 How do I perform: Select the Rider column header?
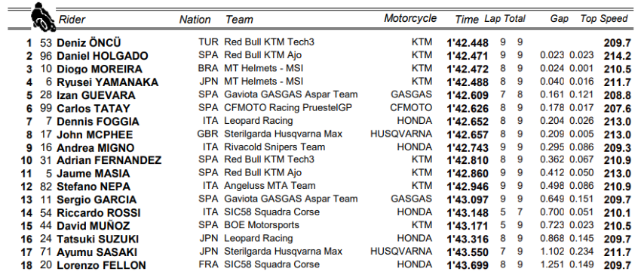(x=72, y=20)
